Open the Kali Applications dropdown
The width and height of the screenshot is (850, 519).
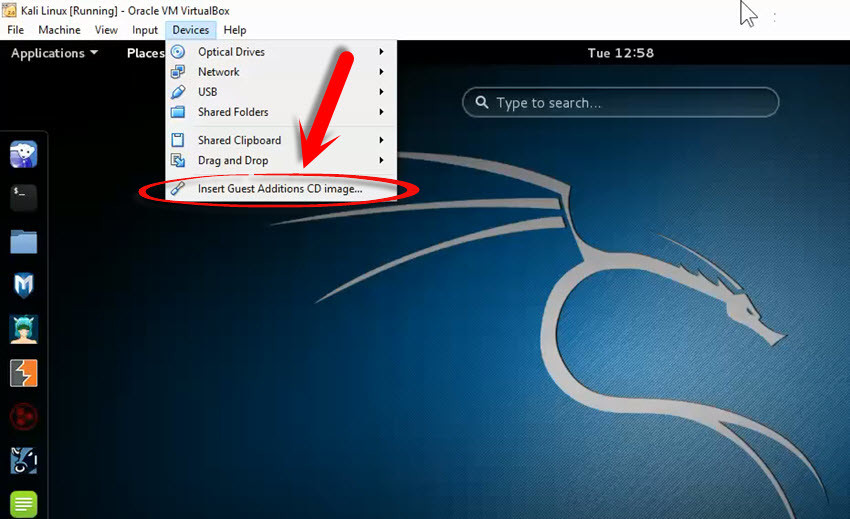click(x=54, y=53)
